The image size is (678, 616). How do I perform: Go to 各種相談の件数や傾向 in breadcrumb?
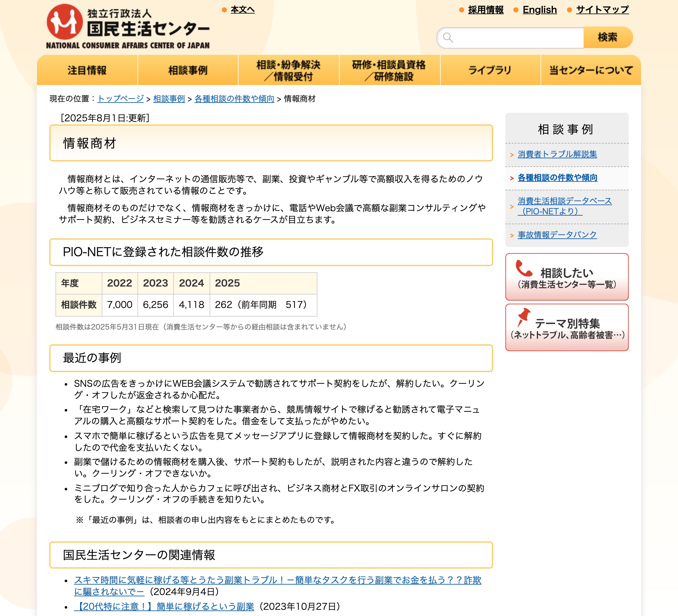tap(235, 99)
